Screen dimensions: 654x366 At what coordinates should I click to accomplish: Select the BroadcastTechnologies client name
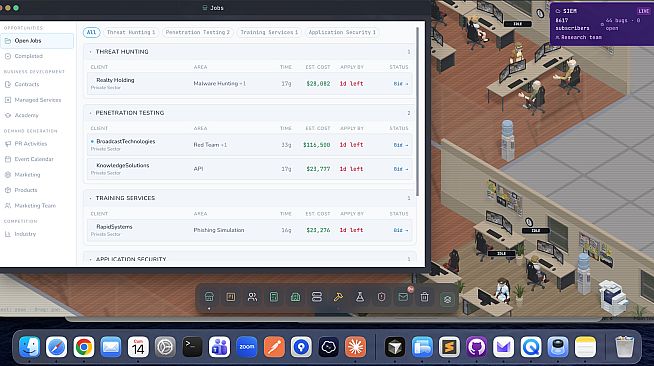126,141
